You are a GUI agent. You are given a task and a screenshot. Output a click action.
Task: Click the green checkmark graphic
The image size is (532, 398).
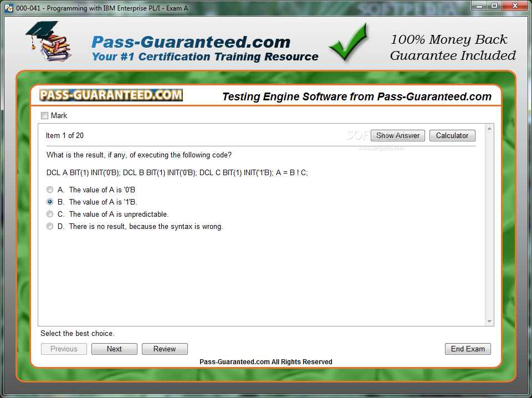pyautogui.click(x=348, y=42)
